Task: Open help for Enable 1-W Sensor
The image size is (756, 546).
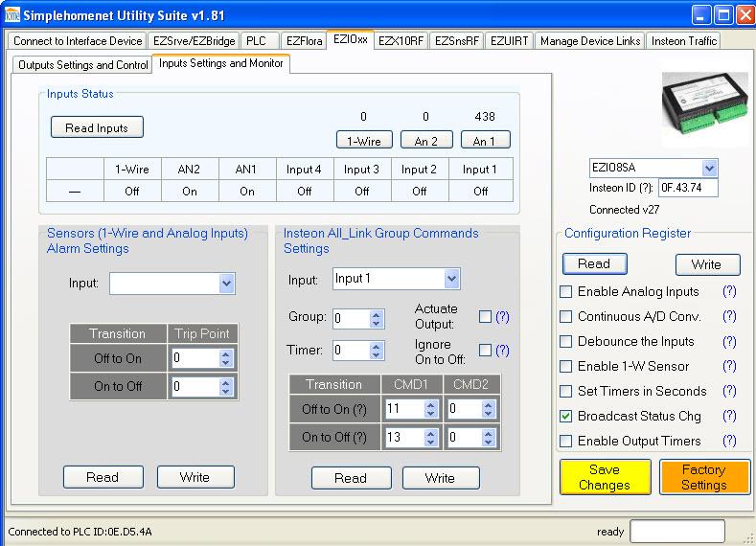Action: pyautogui.click(x=729, y=366)
